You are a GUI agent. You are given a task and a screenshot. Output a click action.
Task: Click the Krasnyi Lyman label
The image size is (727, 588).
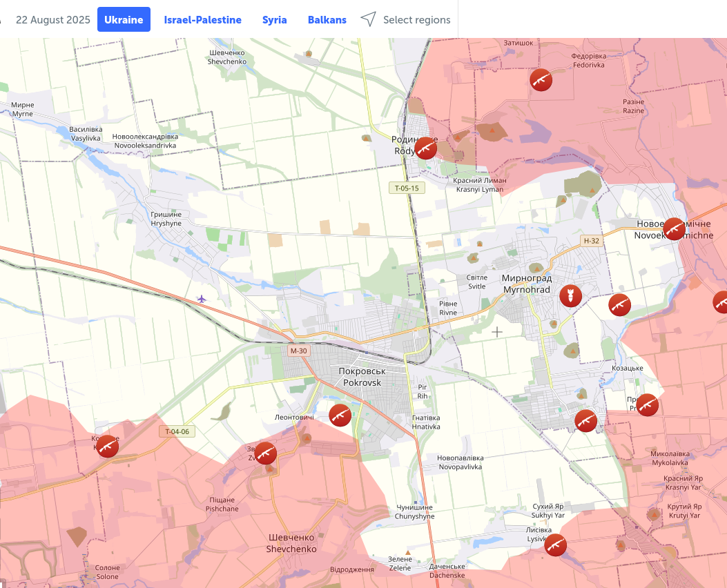click(x=480, y=184)
